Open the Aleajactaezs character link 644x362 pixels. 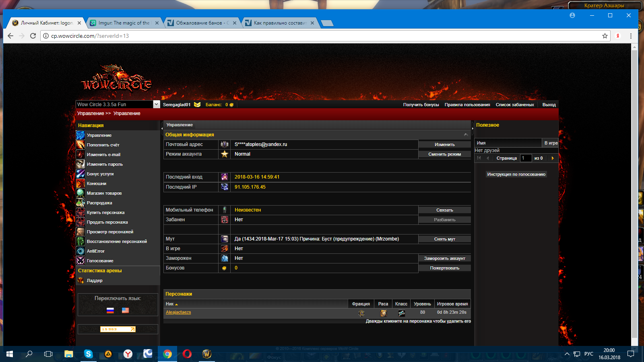(178, 313)
